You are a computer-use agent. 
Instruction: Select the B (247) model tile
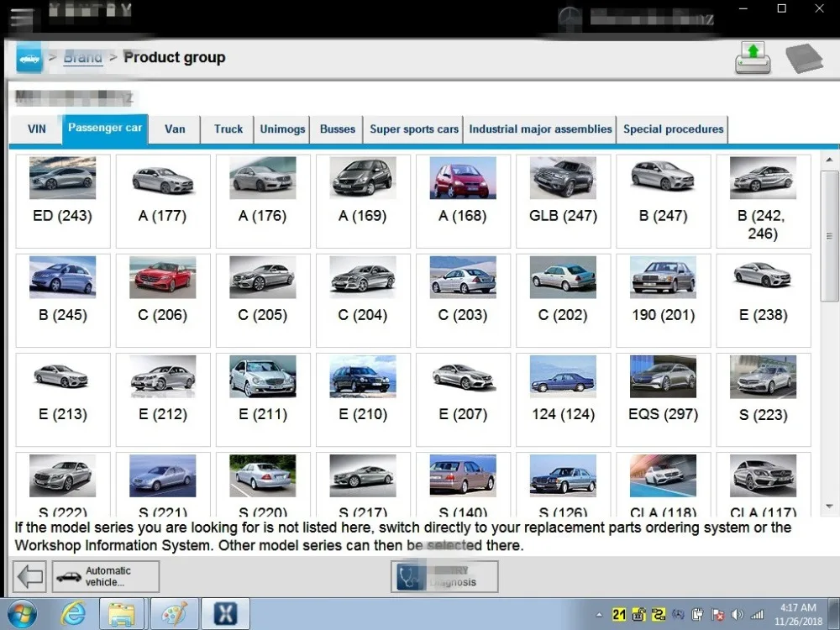(x=664, y=201)
